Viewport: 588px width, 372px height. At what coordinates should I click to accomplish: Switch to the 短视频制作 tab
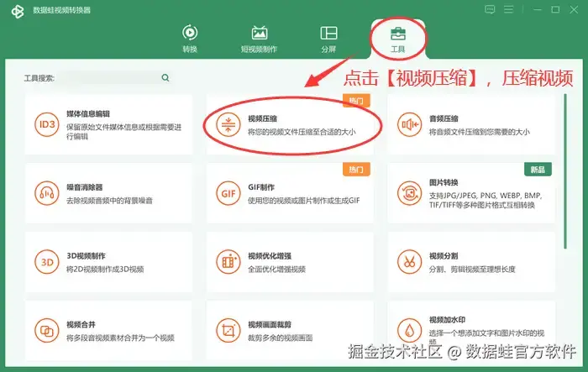point(259,39)
